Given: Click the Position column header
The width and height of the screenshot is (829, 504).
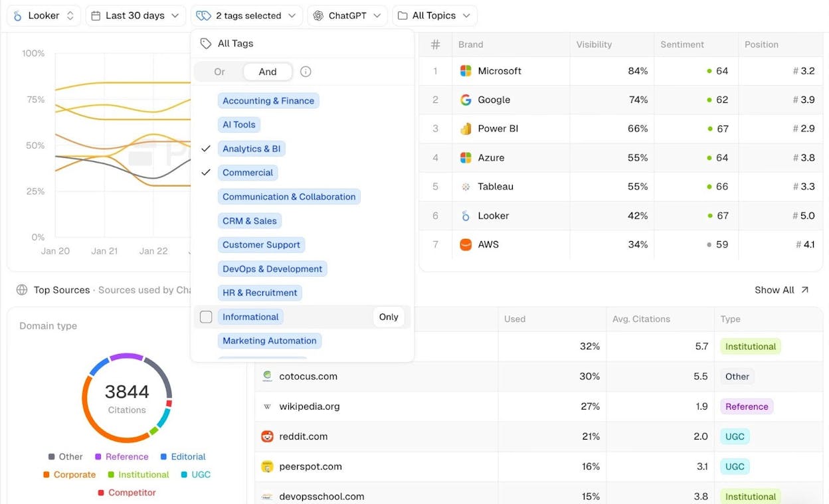Looking at the screenshot, I should [x=761, y=44].
